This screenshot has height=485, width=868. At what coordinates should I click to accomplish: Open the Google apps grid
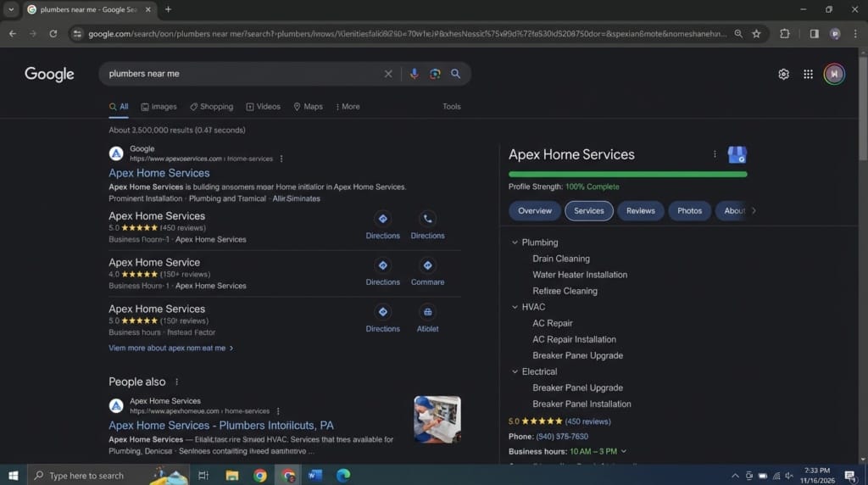tap(808, 74)
